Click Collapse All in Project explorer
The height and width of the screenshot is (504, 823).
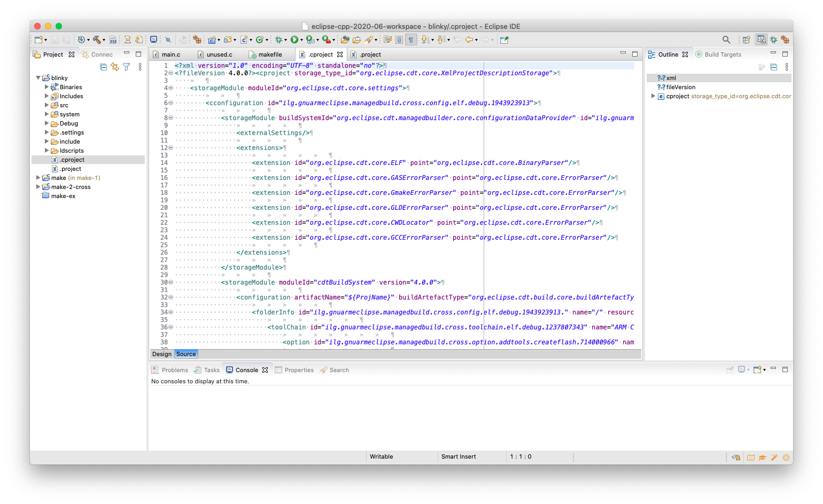[x=103, y=67]
